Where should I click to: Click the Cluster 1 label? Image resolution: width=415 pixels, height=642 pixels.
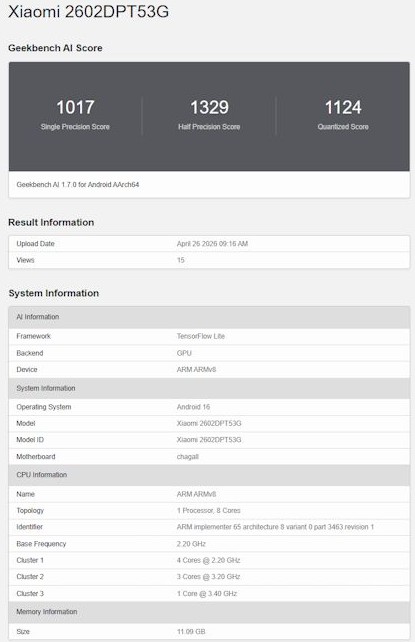coord(30,560)
